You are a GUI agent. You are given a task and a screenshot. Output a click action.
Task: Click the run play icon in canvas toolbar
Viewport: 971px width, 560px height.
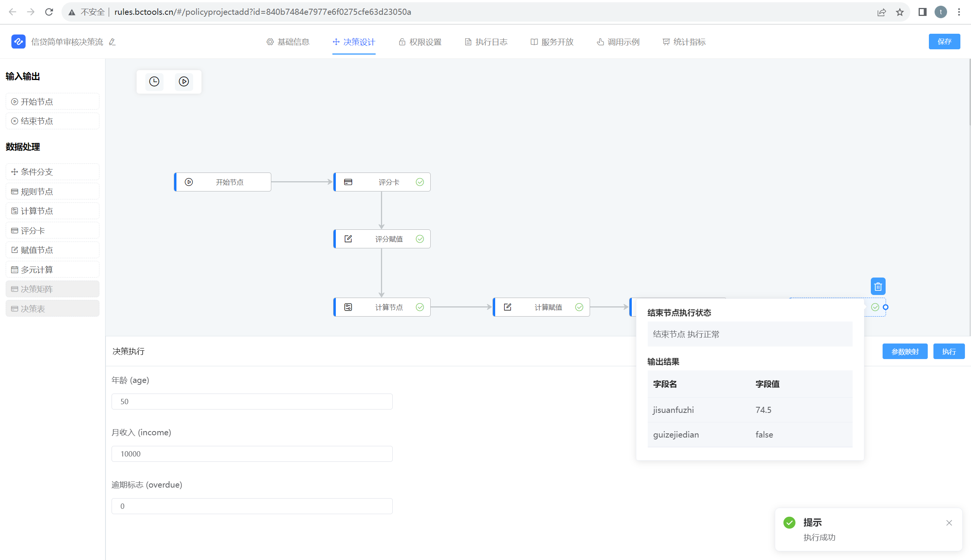184,82
